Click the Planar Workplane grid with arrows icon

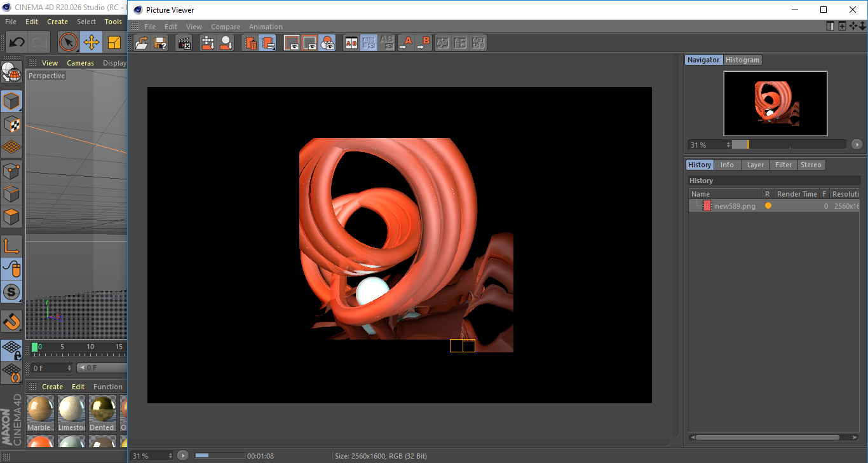[x=11, y=373]
